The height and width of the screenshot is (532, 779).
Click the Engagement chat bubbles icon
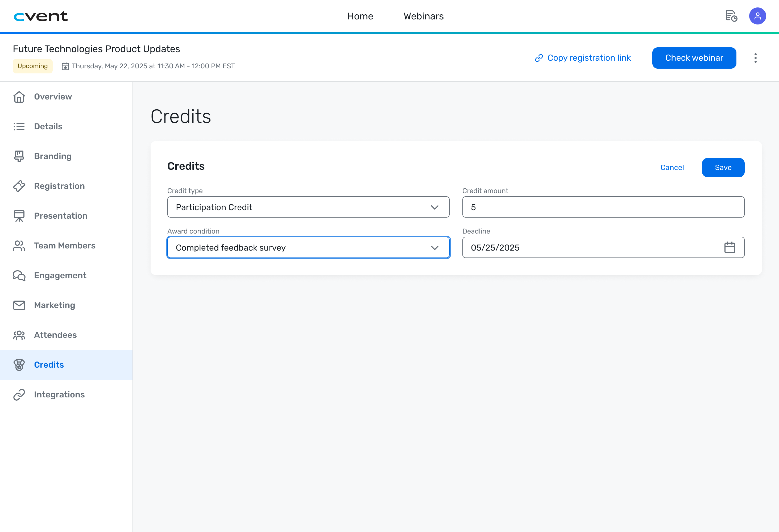tap(19, 276)
